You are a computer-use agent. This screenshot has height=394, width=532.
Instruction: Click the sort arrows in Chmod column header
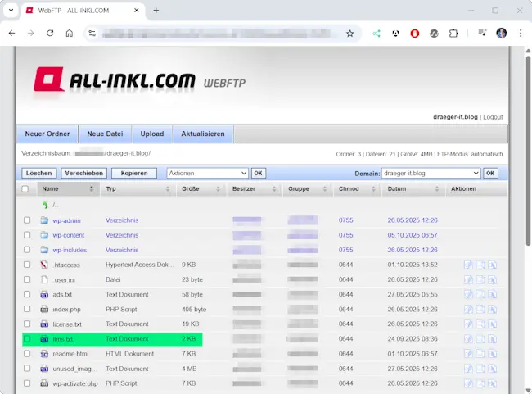tap(373, 189)
